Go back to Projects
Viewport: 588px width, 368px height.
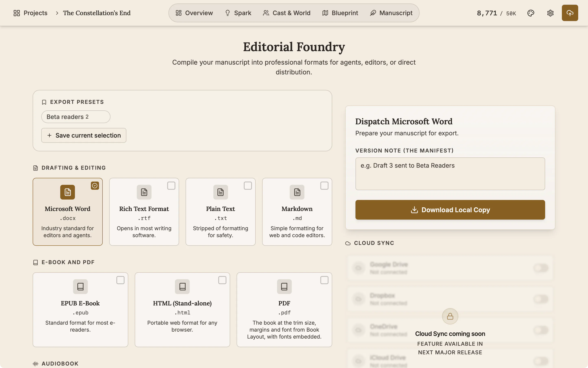[x=31, y=13]
